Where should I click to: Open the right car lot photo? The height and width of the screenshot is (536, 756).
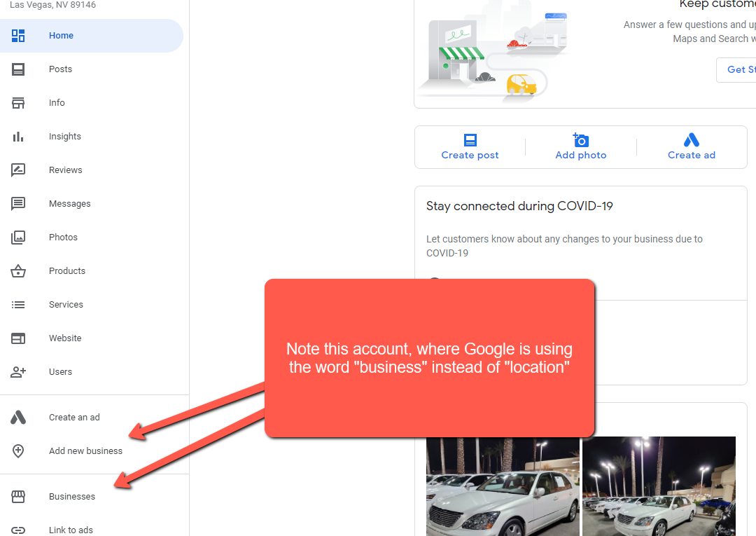[659, 486]
